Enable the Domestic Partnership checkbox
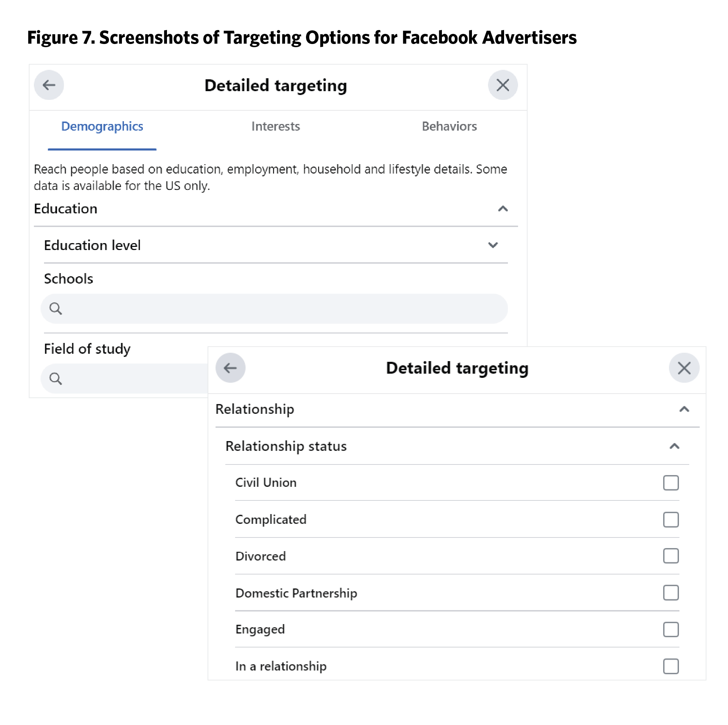728x725 pixels. [670, 592]
